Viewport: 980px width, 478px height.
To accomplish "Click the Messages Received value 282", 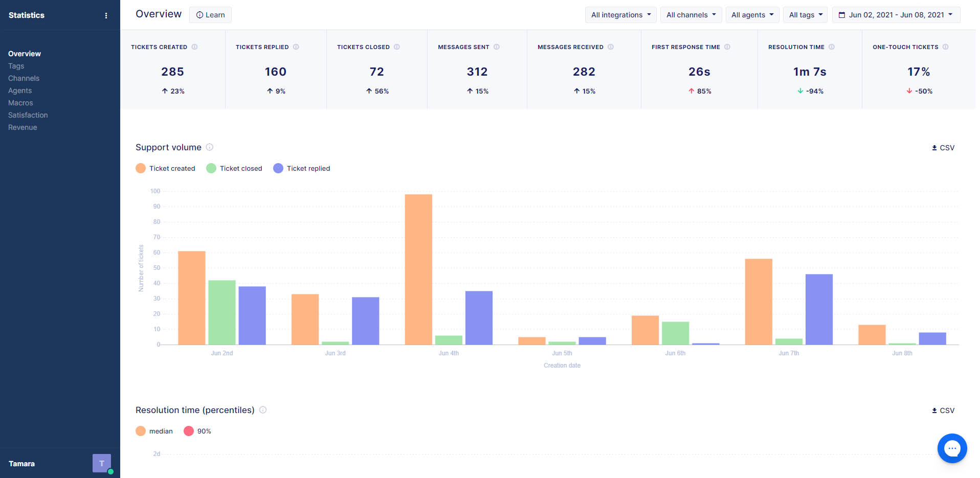I will tap(584, 72).
